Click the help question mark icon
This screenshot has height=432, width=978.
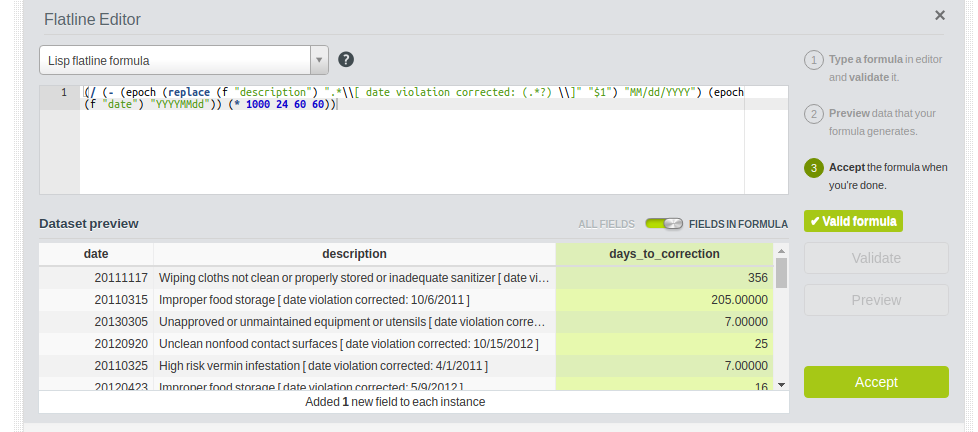click(346, 60)
